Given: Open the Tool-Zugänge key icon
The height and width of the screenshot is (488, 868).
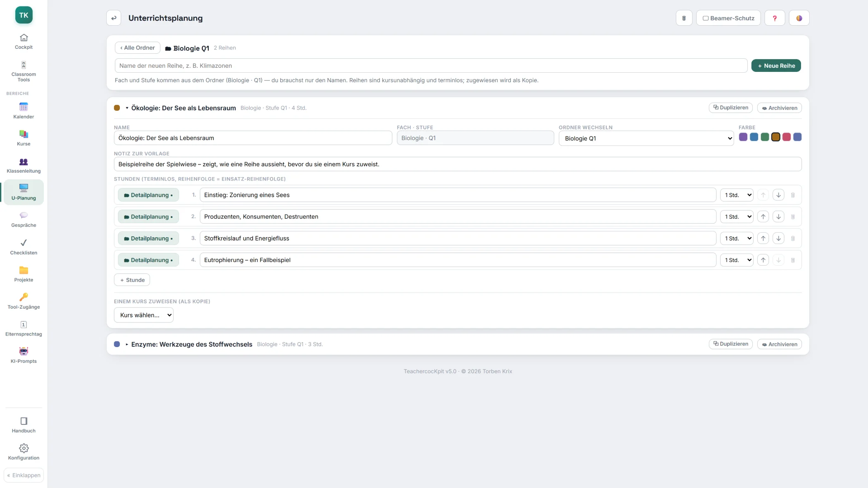Looking at the screenshot, I should [24, 297].
